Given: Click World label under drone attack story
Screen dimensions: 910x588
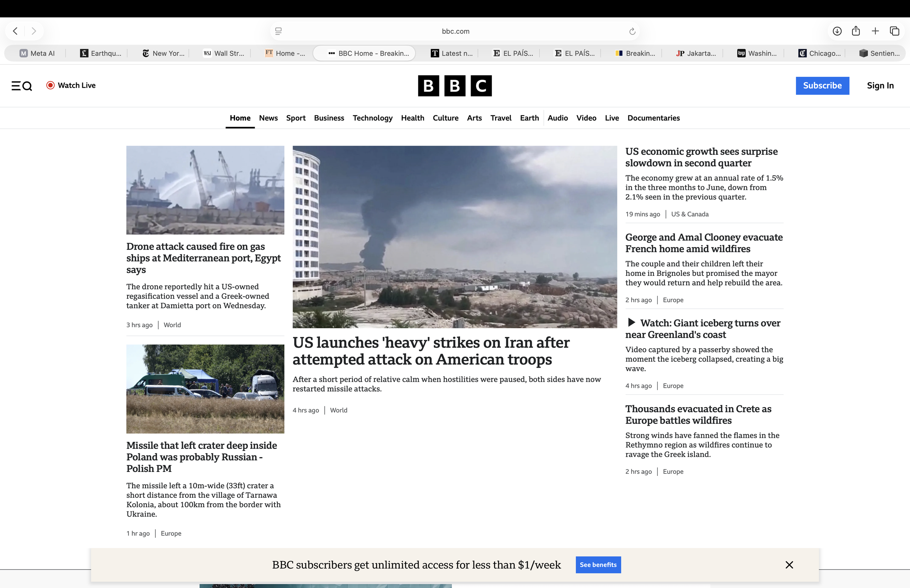Looking at the screenshot, I should click(x=172, y=325).
